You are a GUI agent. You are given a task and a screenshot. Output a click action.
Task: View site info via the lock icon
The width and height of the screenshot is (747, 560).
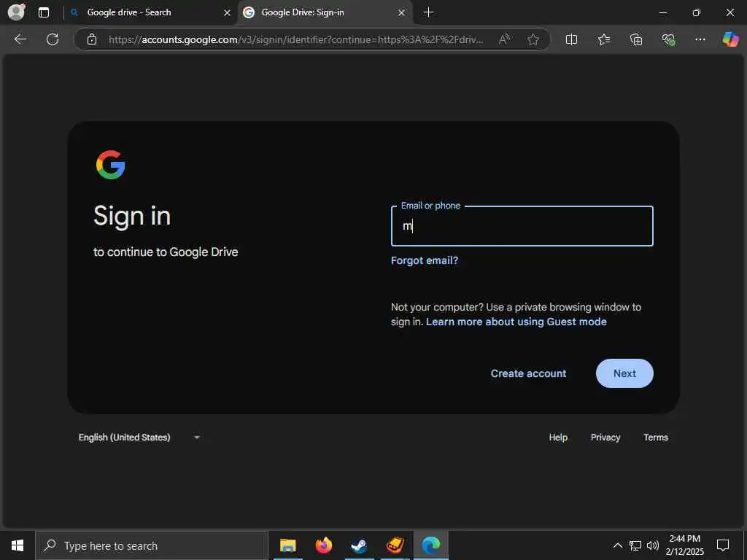tap(92, 39)
